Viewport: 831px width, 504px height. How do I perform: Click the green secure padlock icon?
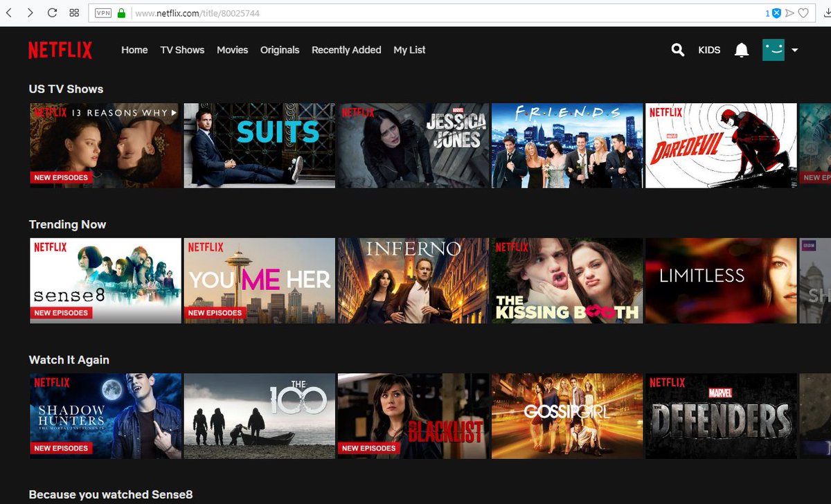(x=121, y=12)
